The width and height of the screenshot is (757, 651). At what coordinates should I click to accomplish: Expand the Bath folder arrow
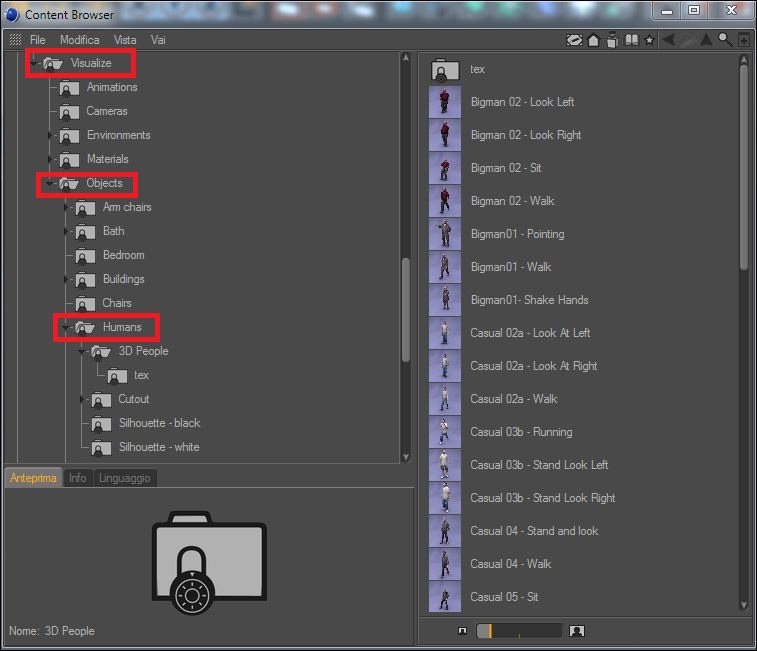[x=66, y=231]
